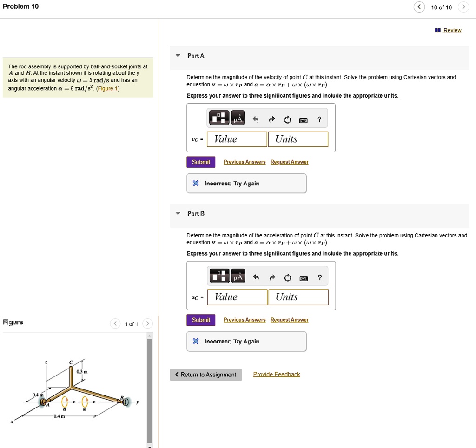Open the keyboard shortcuts icon in Part A

(304, 120)
